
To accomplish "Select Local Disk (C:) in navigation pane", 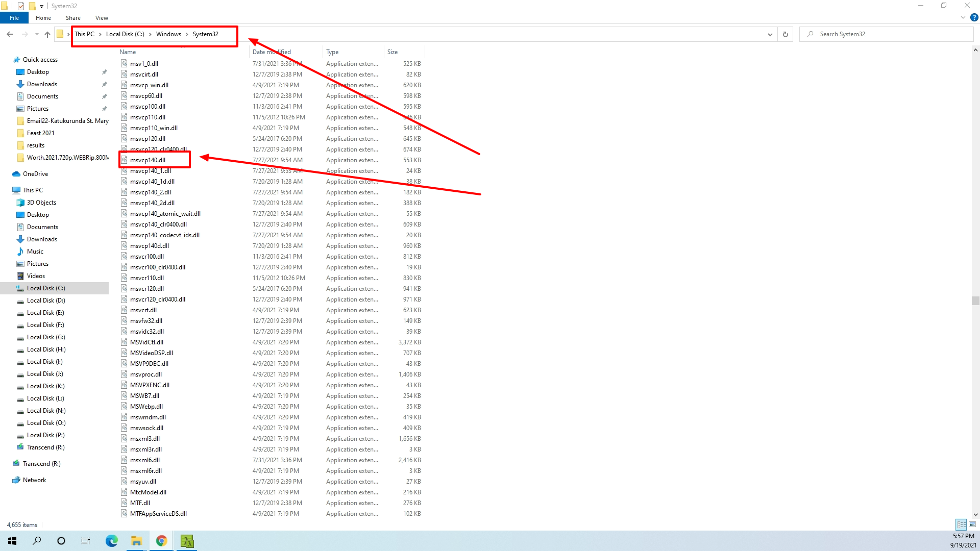I will (46, 288).
